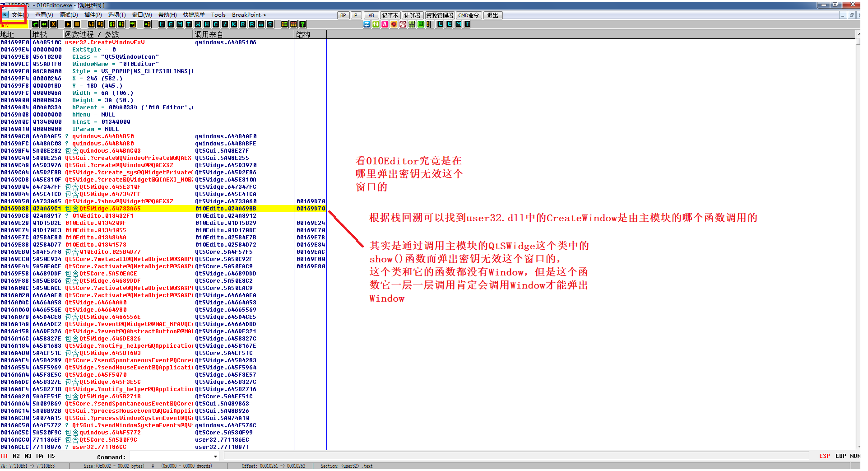Launch Calculator via the 计算器 button
This screenshot has width=868, height=471.
(x=412, y=15)
